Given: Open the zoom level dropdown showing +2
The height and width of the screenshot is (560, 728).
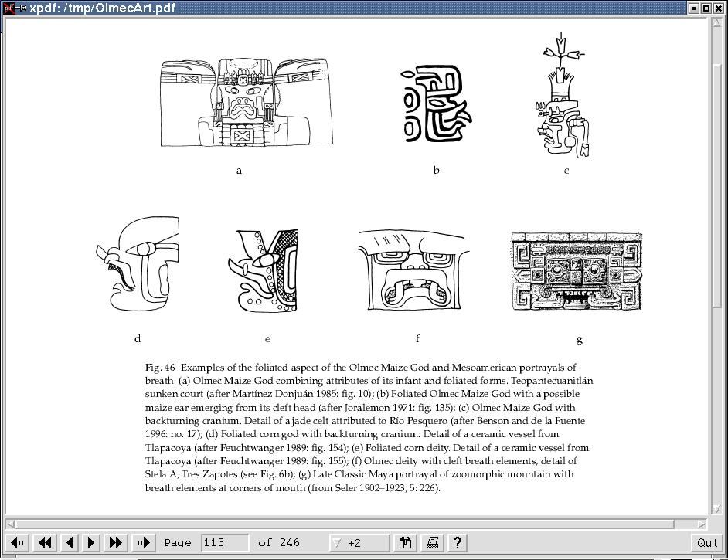Looking at the screenshot, I should (x=359, y=542).
